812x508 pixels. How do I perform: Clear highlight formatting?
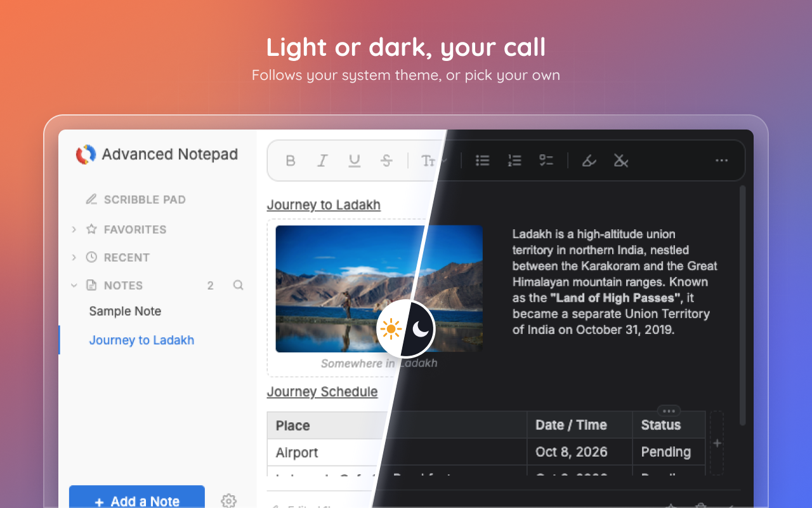pos(621,161)
